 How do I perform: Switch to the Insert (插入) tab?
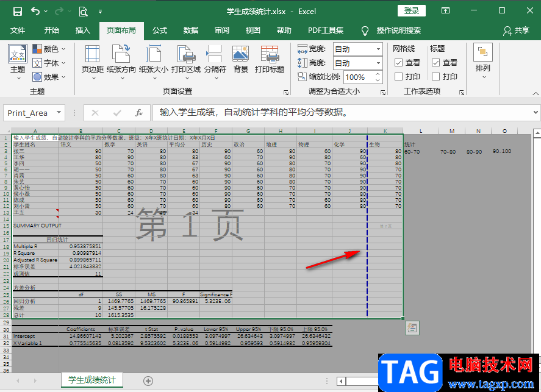click(82, 30)
